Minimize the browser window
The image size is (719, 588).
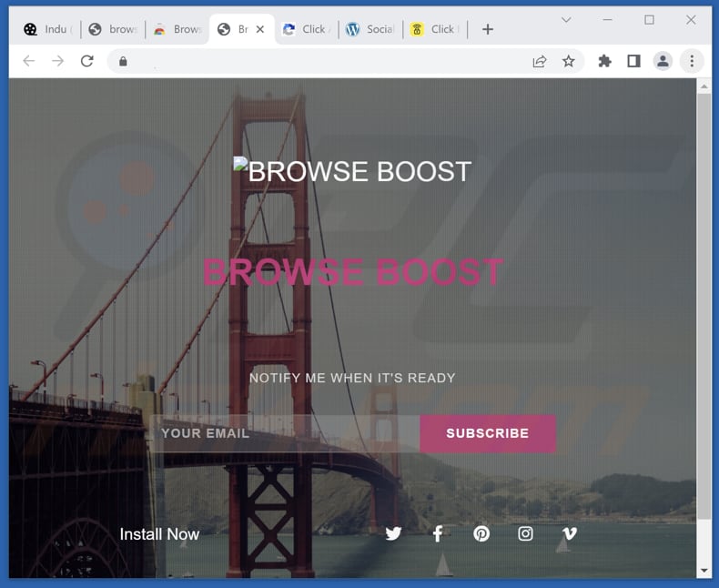pos(608,20)
